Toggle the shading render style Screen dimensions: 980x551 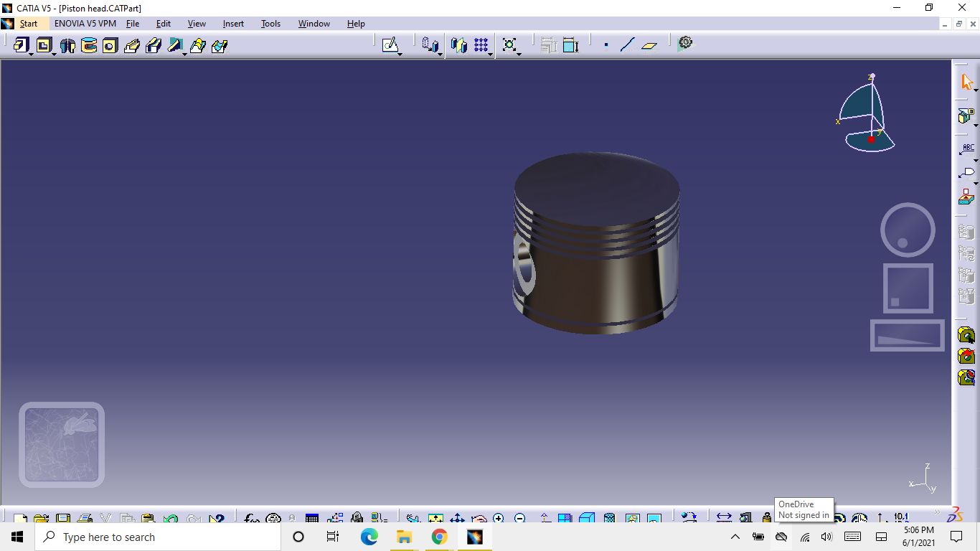(x=587, y=518)
